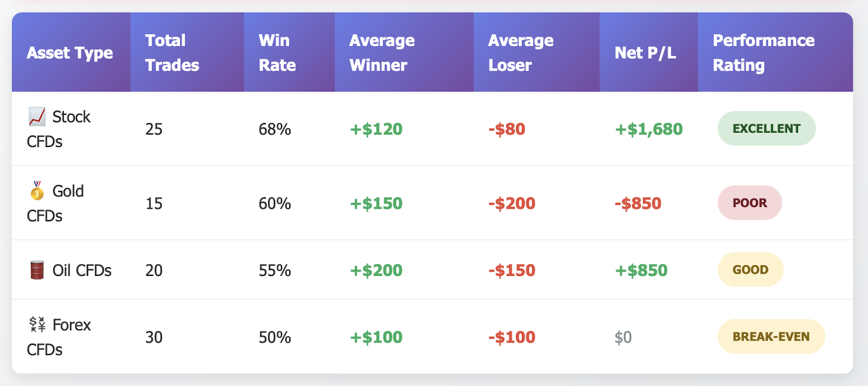
Task: Select the +$200 average winner for Oil
Action: 376,270
